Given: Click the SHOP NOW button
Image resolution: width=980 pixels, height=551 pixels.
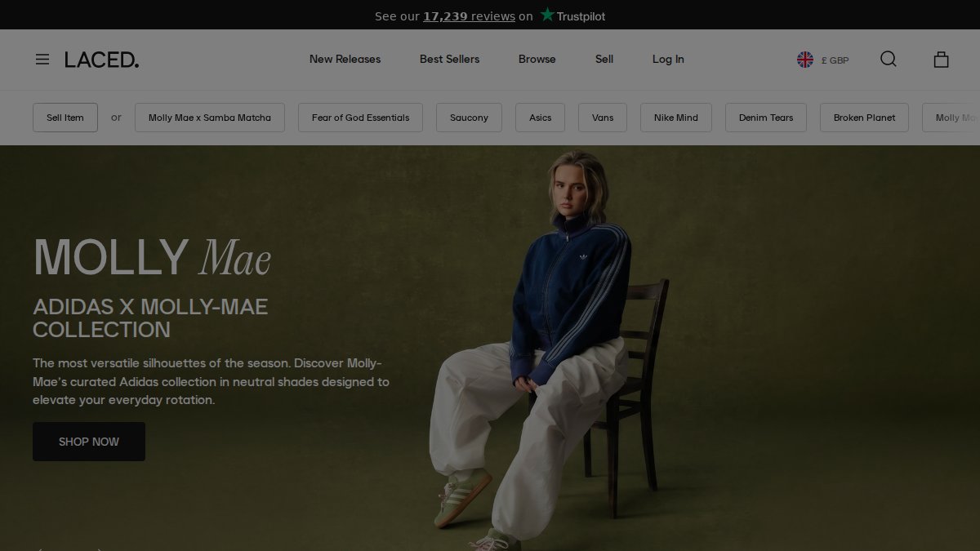Looking at the screenshot, I should (x=89, y=442).
